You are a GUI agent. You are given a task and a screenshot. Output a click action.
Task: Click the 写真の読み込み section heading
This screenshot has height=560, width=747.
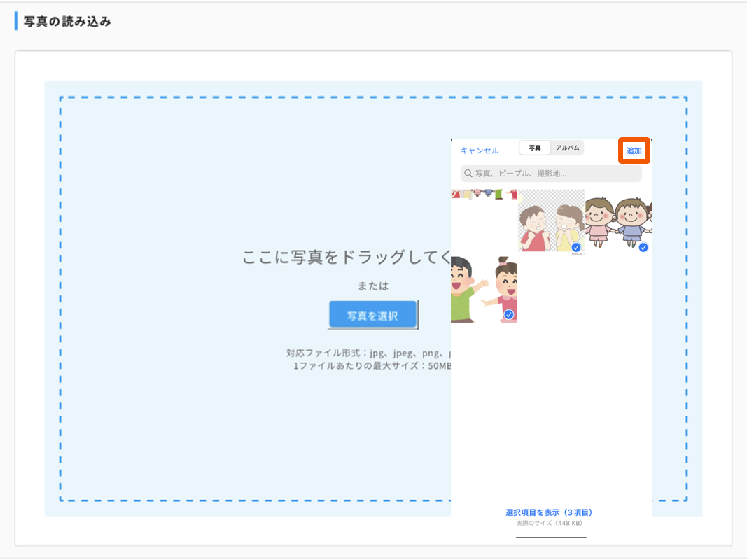pos(67,22)
